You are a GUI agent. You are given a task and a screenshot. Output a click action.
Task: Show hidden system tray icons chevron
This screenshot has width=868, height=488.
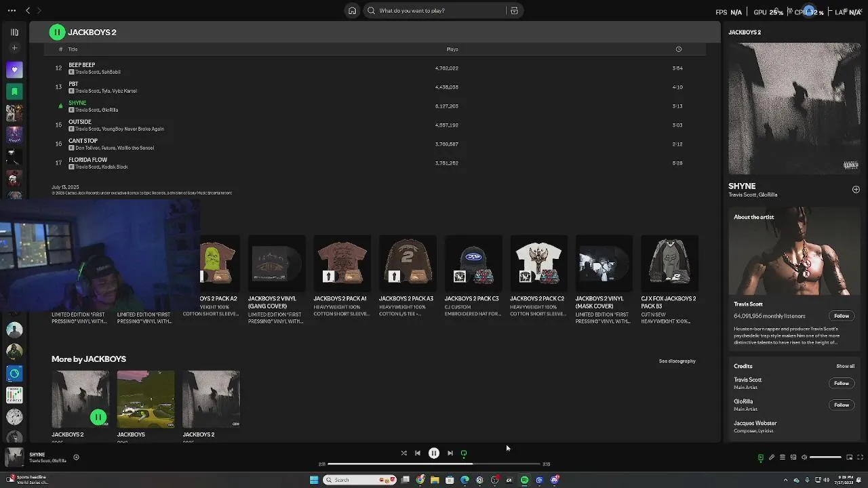786,480
